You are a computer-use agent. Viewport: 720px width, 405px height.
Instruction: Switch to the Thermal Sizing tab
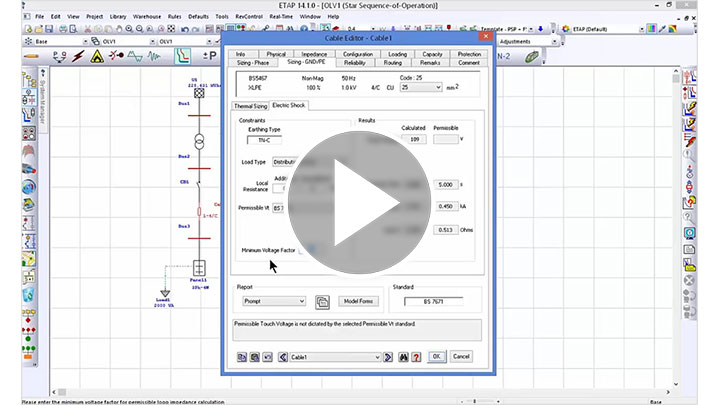pyautogui.click(x=250, y=105)
